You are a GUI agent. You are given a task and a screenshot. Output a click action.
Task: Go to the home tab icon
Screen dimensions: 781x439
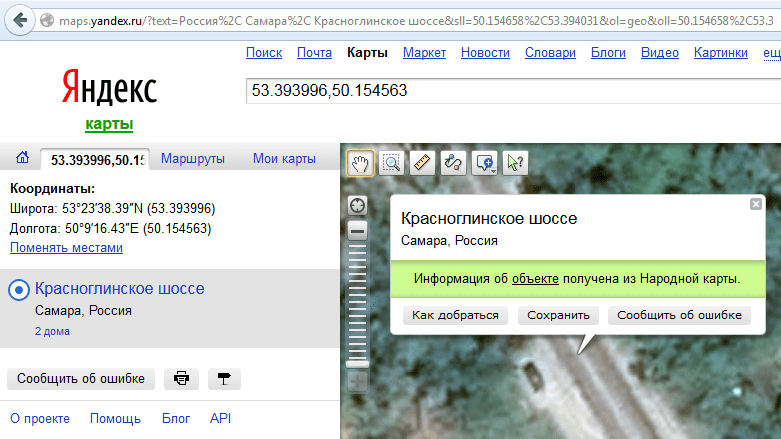click(20, 158)
